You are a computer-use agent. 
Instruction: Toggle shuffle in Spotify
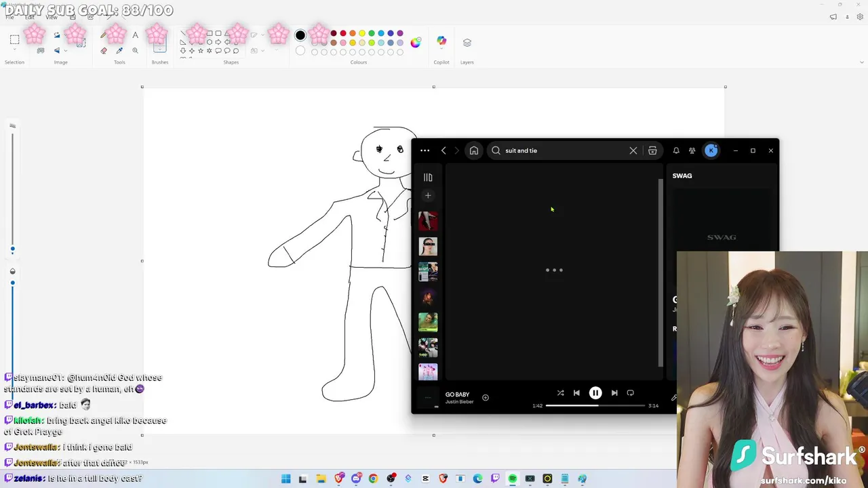[560, 393]
